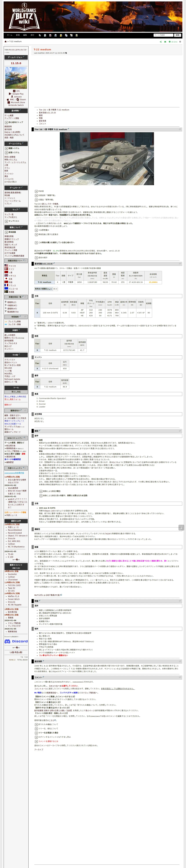Click the 検索 search button
The image size is (186, 868).
click(x=178, y=35)
